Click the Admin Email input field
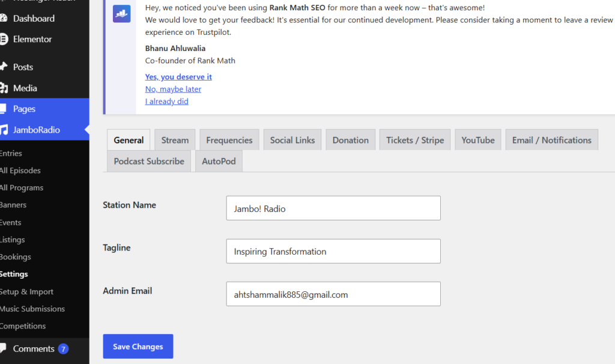Viewport: 615px width, 364px height. click(x=333, y=294)
